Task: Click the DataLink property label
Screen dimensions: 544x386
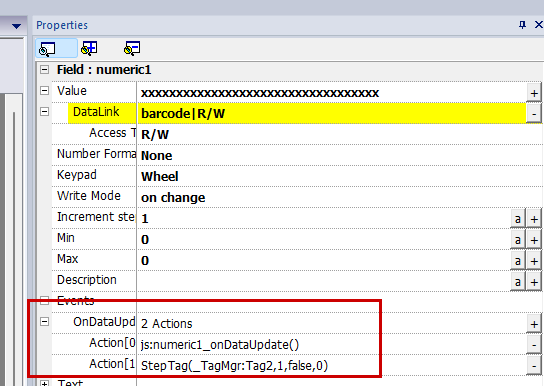Action: (96, 112)
